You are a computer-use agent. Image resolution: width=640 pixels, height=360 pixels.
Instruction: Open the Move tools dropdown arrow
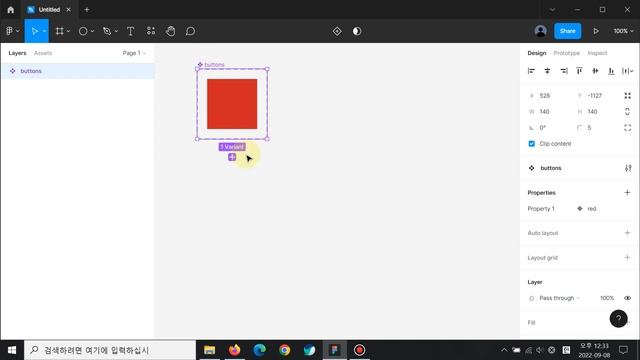tap(44, 31)
